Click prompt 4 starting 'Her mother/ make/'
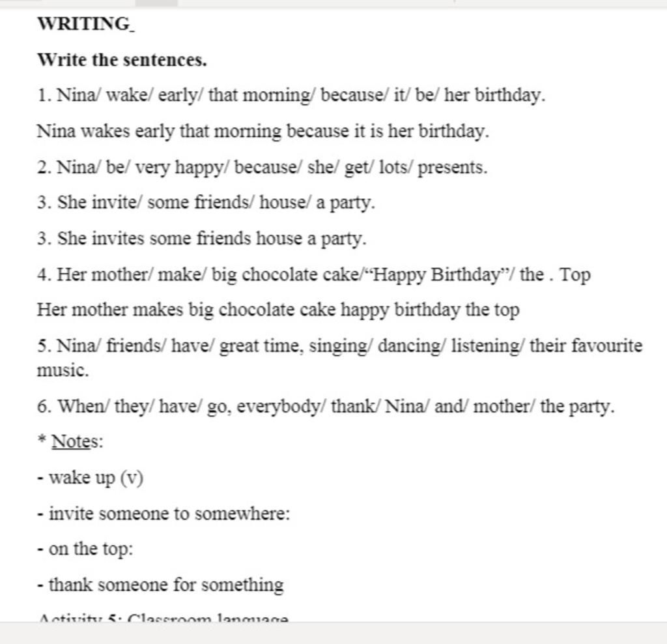 [314, 274]
